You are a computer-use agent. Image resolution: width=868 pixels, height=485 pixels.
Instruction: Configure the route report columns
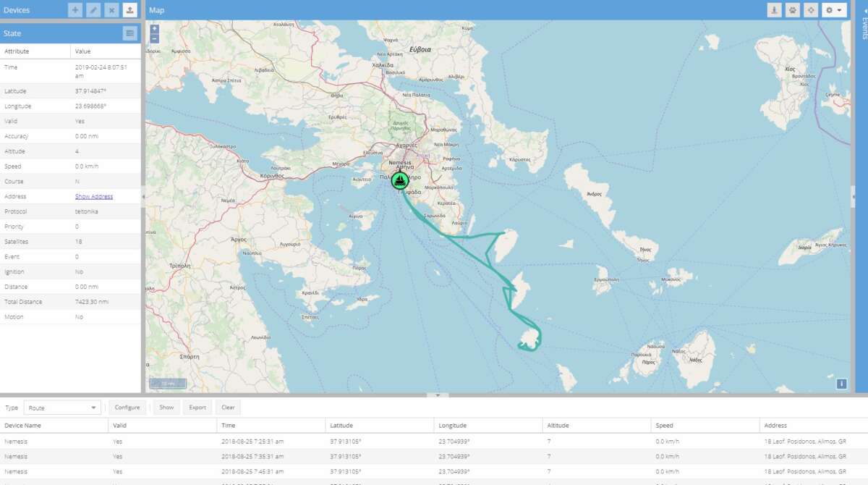tap(127, 407)
